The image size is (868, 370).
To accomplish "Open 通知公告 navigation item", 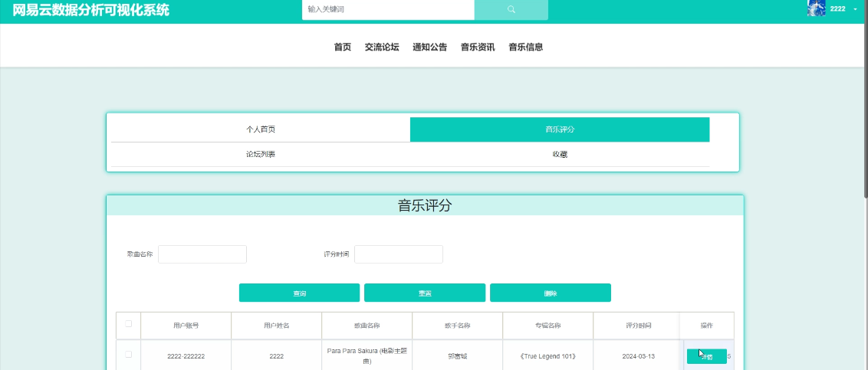I will point(429,47).
